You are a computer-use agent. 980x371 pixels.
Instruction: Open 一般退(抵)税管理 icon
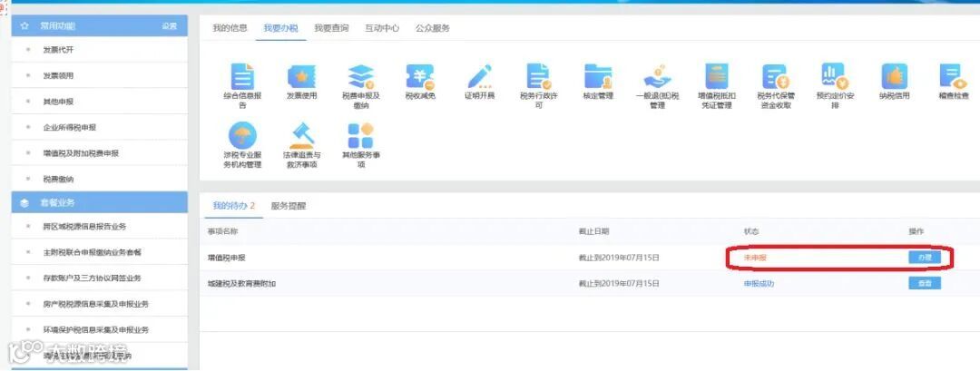pos(657,77)
